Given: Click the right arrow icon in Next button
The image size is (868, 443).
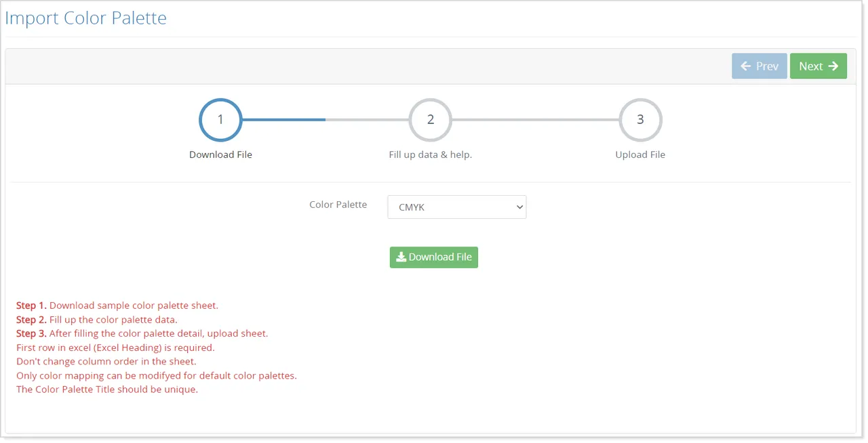Looking at the screenshot, I should pyautogui.click(x=833, y=66).
